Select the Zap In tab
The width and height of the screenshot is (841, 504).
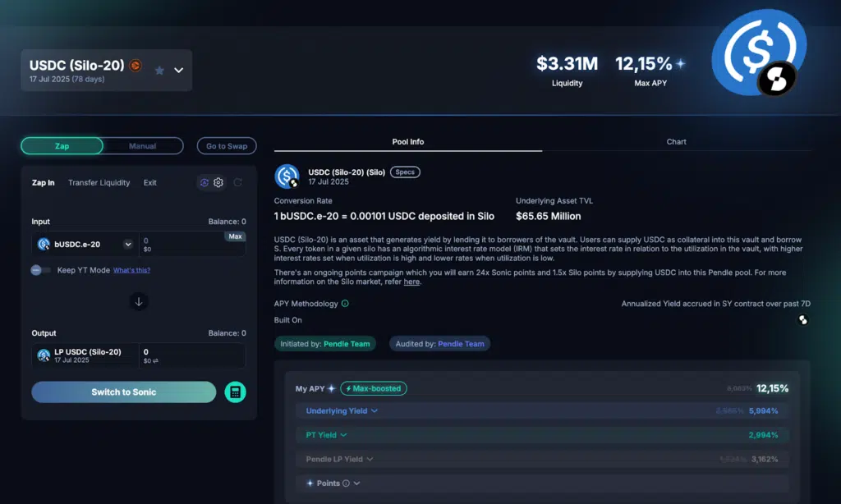pyautogui.click(x=43, y=183)
